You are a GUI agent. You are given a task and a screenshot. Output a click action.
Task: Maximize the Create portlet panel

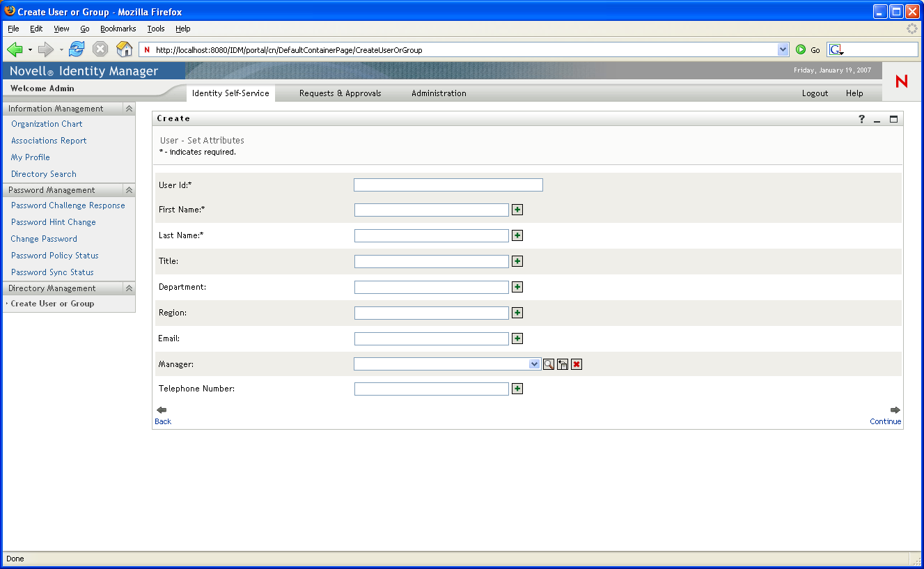point(893,119)
